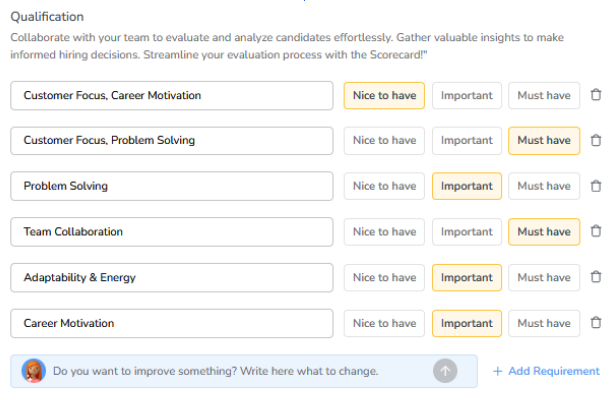Trash the Adaptability & Energy requirement

click(596, 277)
